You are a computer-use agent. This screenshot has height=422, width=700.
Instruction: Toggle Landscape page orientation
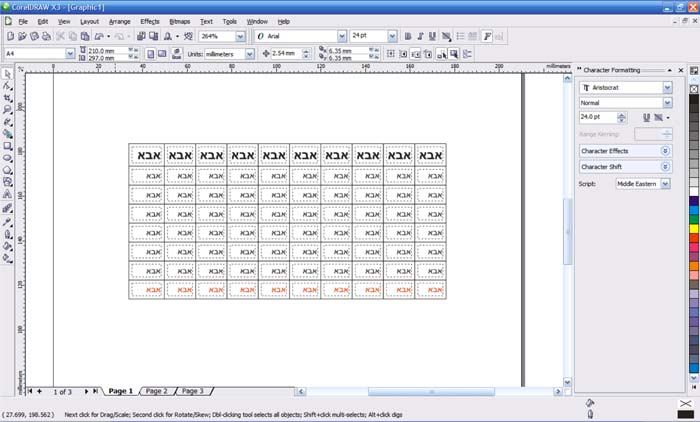(x=162, y=54)
